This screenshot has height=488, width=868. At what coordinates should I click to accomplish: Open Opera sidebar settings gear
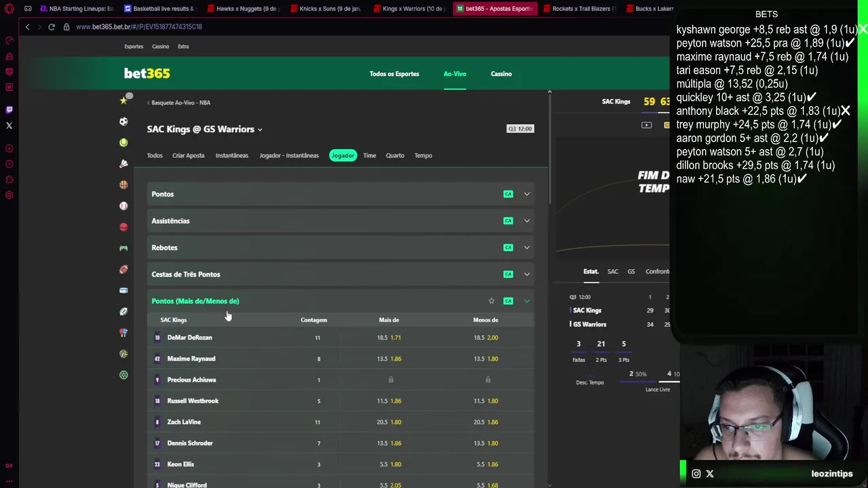click(9, 195)
